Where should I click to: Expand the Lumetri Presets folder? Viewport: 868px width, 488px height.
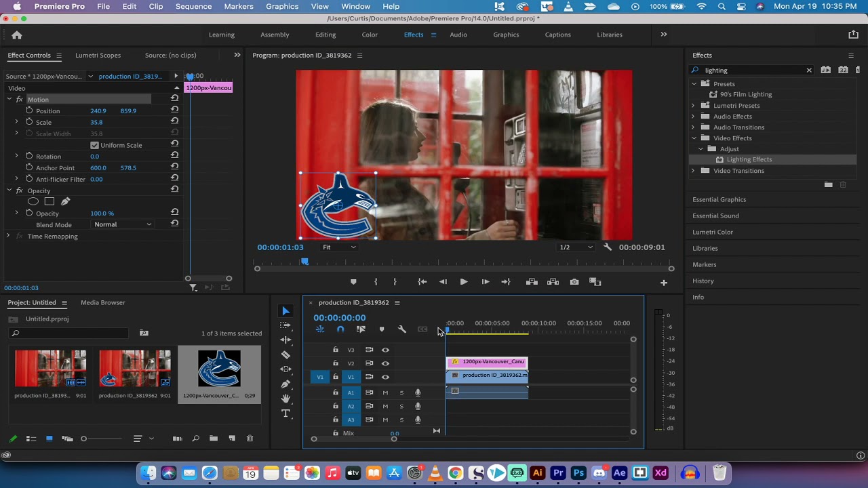(x=694, y=106)
